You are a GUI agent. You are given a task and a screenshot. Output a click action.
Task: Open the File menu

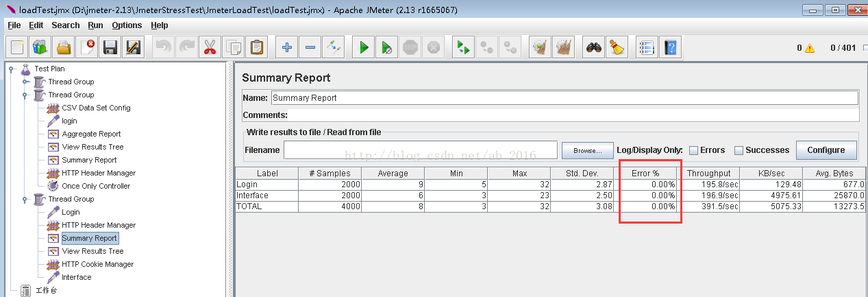(x=14, y=25)
